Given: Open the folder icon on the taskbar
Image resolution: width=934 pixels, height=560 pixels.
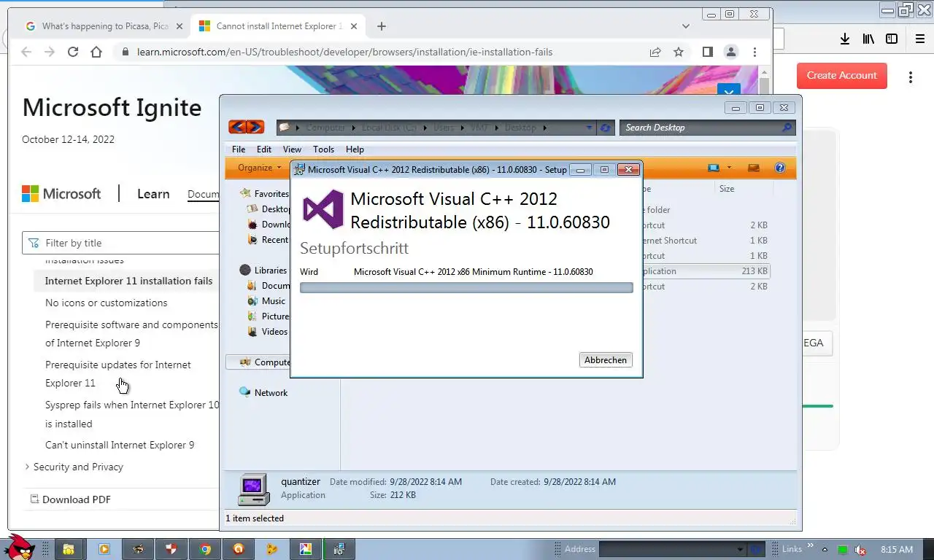Looking at the screenshot, I should pos(68,549).
